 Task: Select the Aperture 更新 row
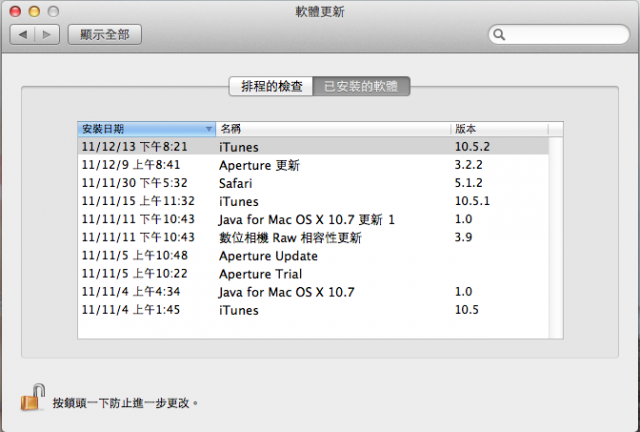pyautogui.click(x=313, y=165)
